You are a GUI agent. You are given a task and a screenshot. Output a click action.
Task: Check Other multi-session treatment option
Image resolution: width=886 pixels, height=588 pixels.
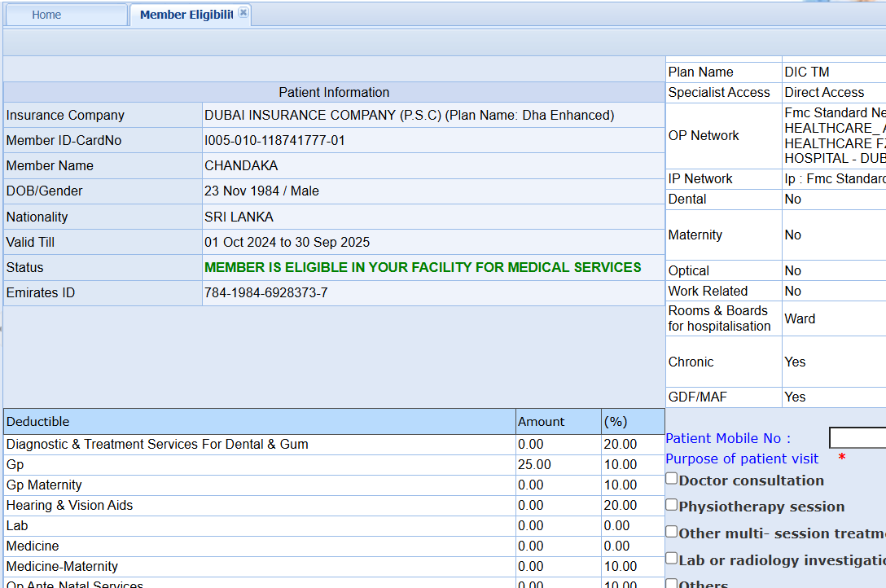tap(672, 532)
